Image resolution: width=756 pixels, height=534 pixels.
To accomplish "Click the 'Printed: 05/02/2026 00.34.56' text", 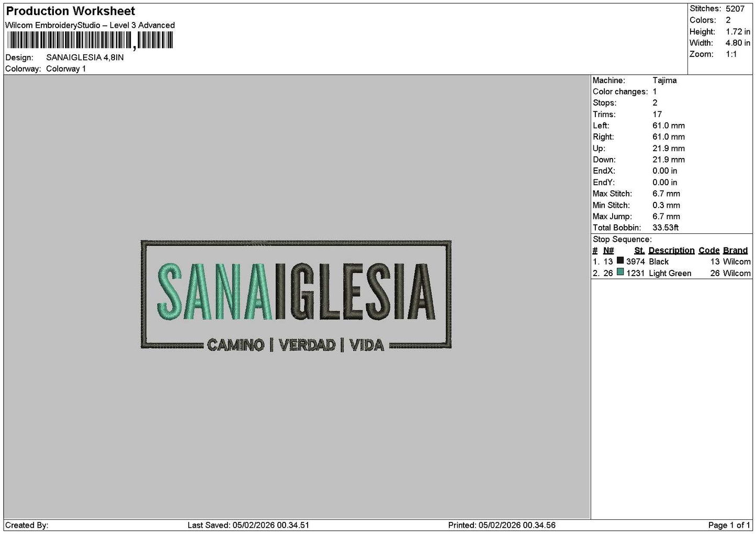I will tap(502, 525).
